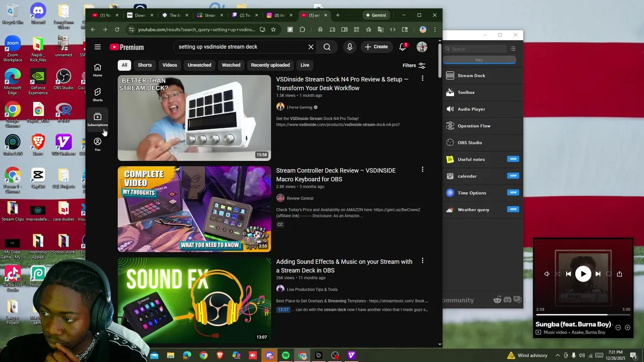This screenshot has height=362, width=644.
Task: Open VSDinside Stream Dock N4 Pro video title
Action: click(342, 83)
